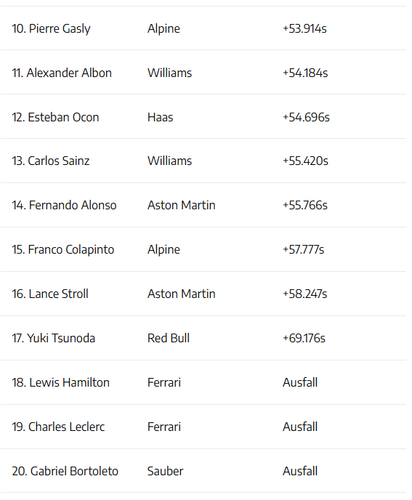Click Ausfall status for Lewis Hamilton

click(300, 382)
